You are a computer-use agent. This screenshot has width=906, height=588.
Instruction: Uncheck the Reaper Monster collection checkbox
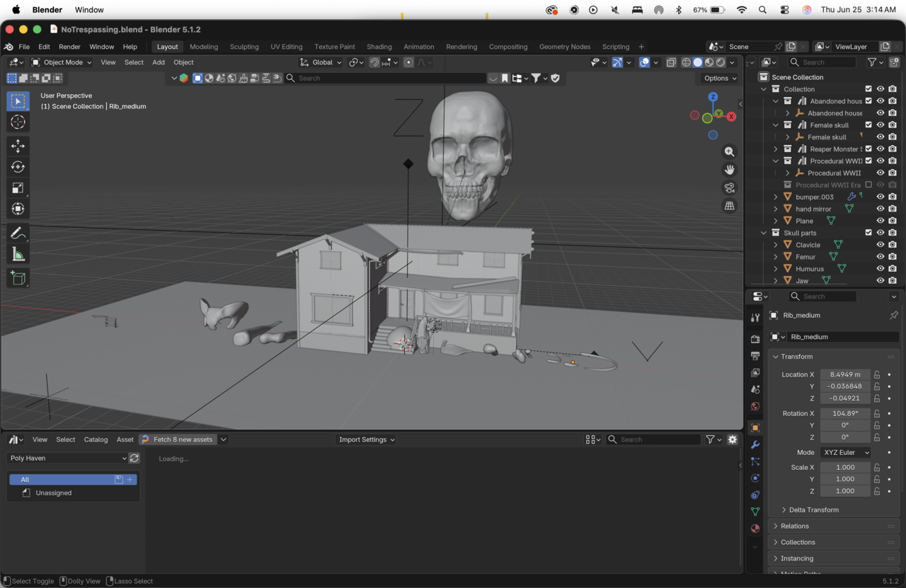coord(868,149)
